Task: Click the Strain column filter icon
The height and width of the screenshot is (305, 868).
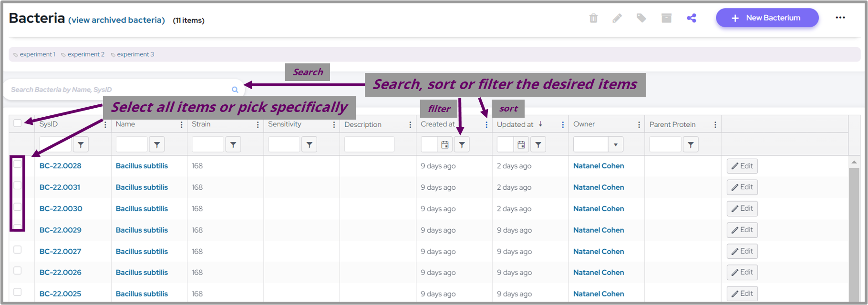Action: pyautogui.click(x=233, y=144)
